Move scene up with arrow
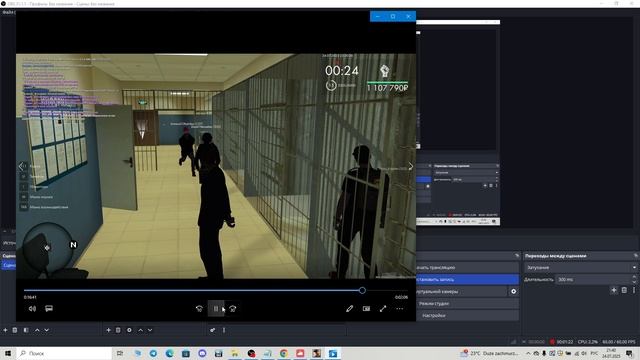Viewport: 640px width, 360px height. (x=37, y=330)
